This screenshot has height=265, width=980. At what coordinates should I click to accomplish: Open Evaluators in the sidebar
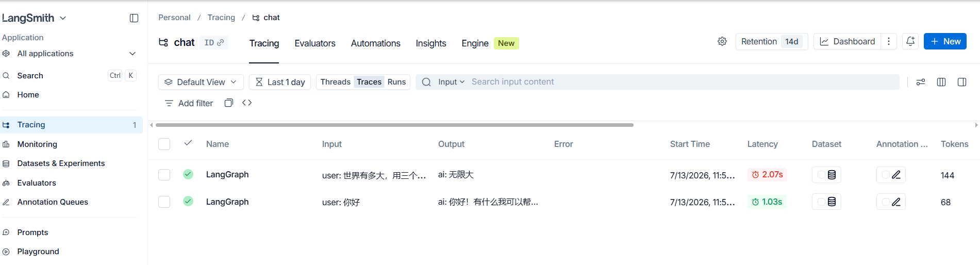click(71, 183)
